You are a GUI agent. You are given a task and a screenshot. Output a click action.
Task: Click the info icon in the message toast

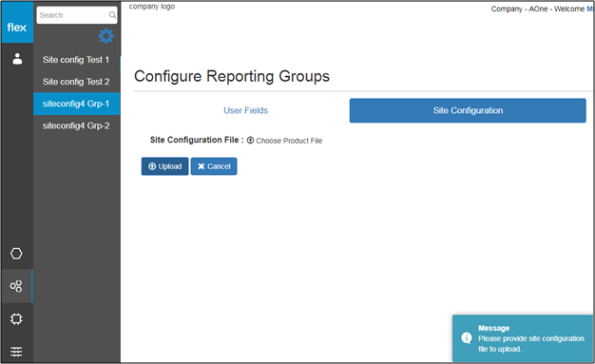pos(467,337)
